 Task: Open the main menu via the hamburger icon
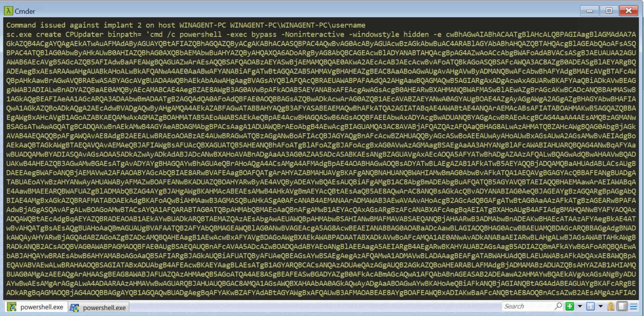pos(633,306)
